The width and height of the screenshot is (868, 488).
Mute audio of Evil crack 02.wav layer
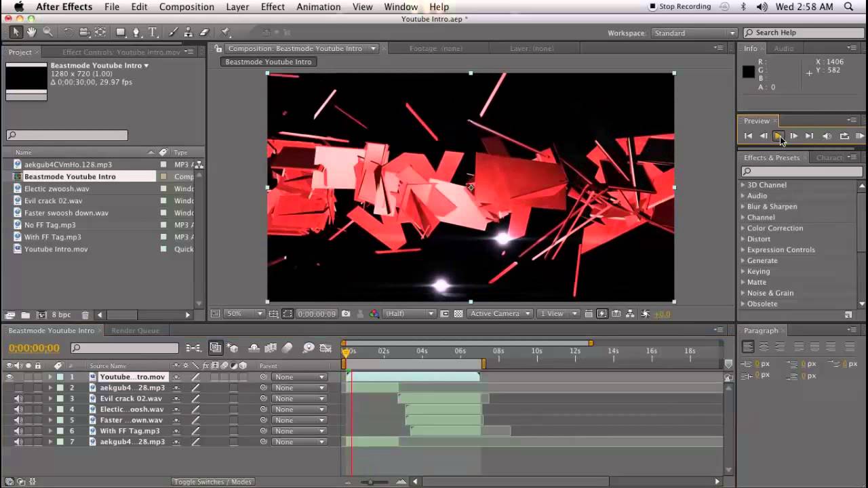click(x=19, y=399)
